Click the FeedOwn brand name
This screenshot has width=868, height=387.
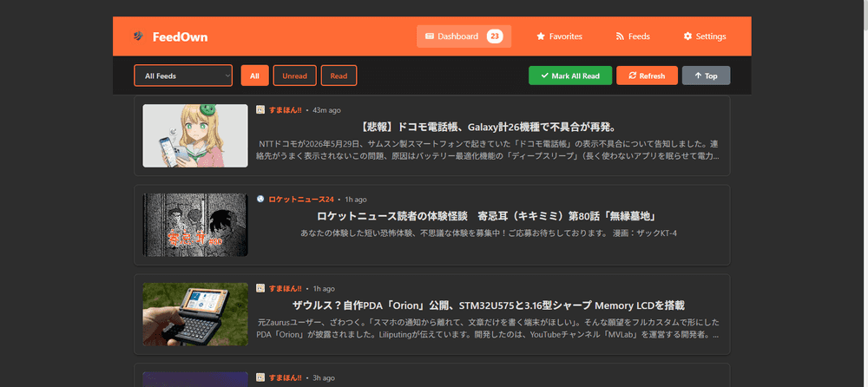click(181, 37)
